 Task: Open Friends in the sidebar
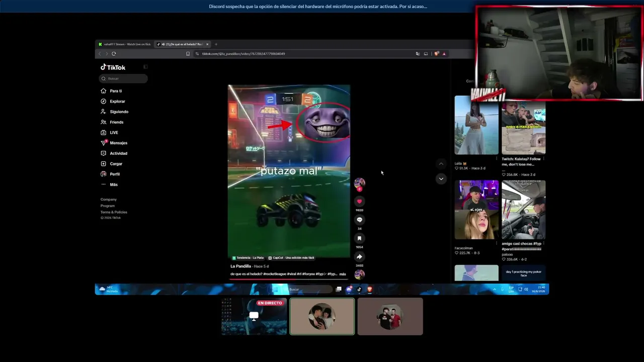[x=112, y=122]
